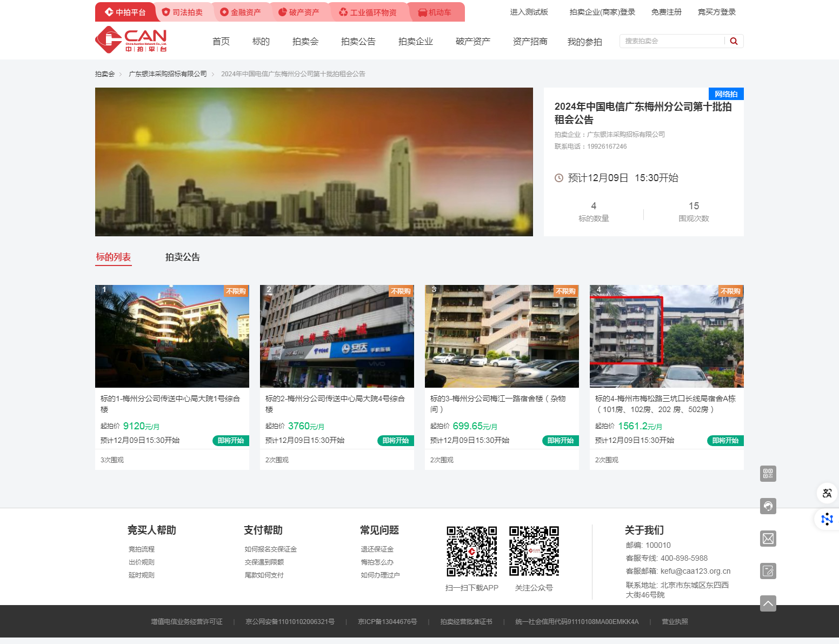Open 资产招商 in the main navigation
839x644 pixels.
coord(530,42)
